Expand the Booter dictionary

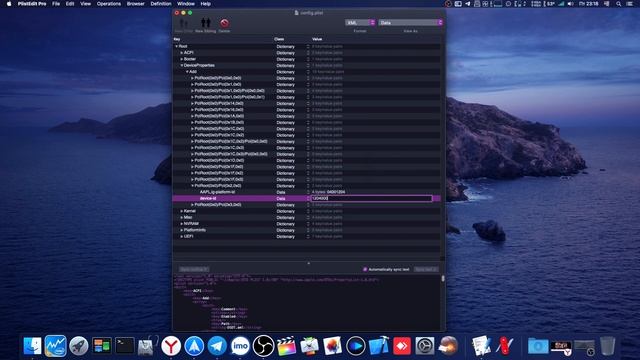182,59
